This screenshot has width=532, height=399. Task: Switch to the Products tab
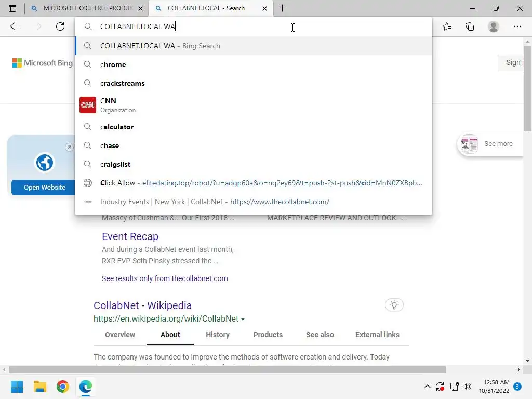[x=268, y=335]
